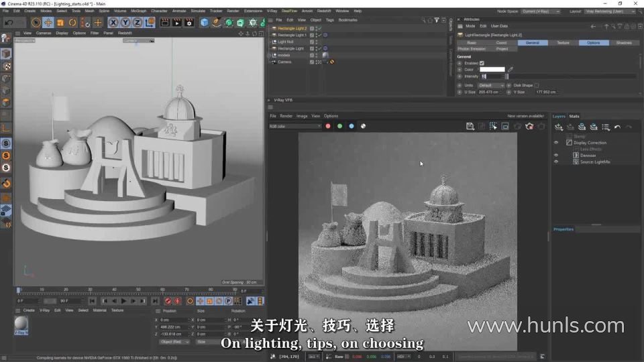Toggle X-axis lock
This screenshot has height=362, width=644.
coord(113,23)
